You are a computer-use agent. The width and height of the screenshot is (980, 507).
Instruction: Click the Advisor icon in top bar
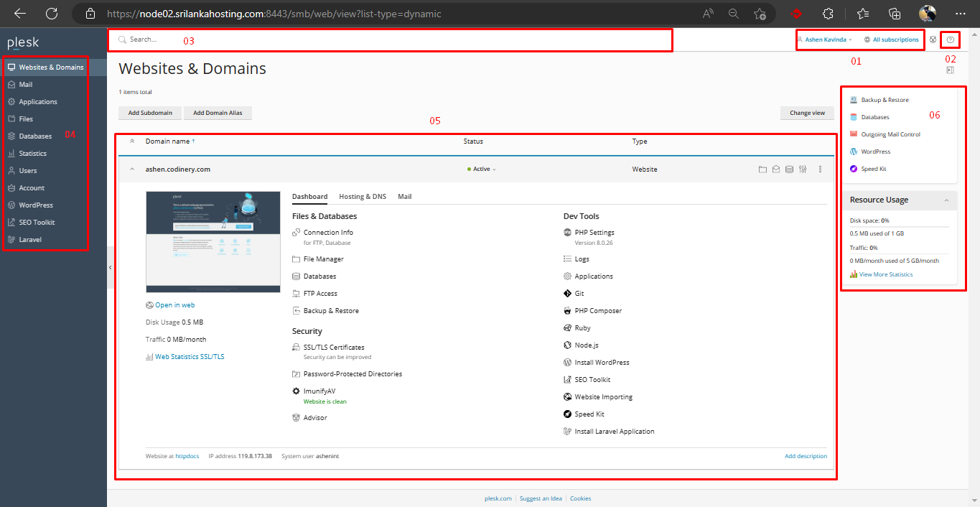pos(933,40)
